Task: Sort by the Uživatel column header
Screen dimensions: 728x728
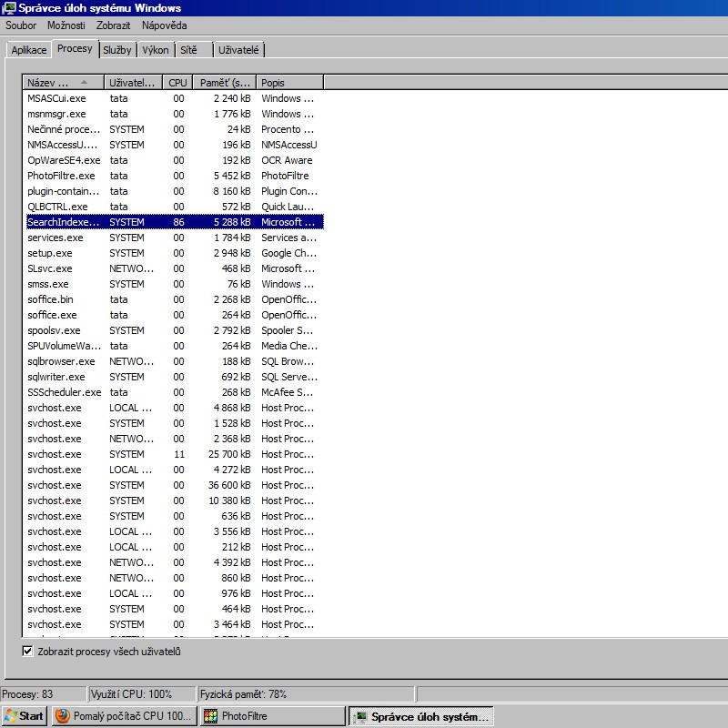Action: (x=133, y=83)
